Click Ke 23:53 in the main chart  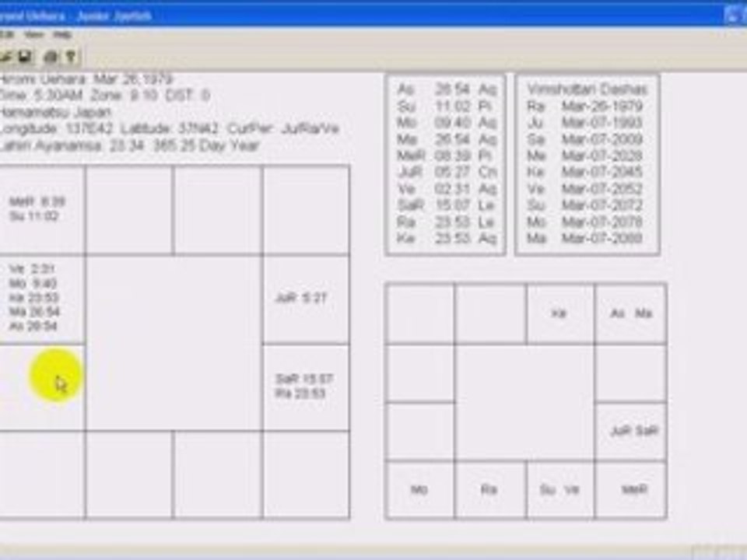coord(33,298)
